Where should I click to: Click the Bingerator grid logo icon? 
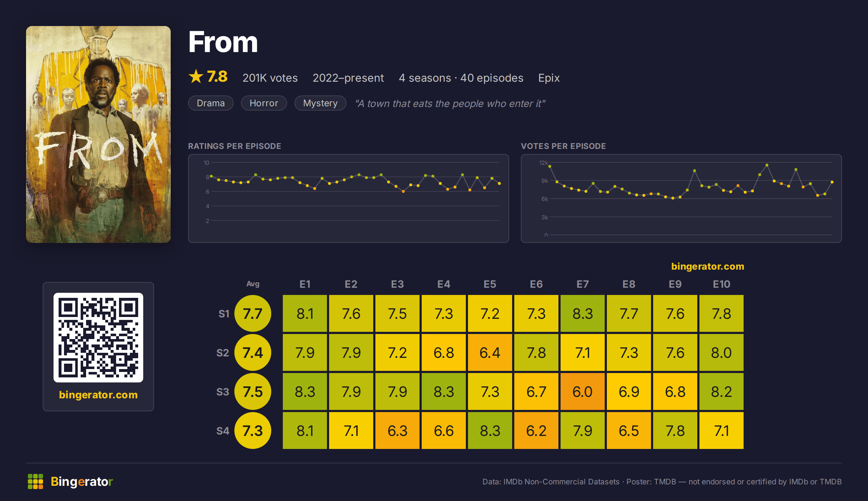pyautogui.click(x=35, y=481)
